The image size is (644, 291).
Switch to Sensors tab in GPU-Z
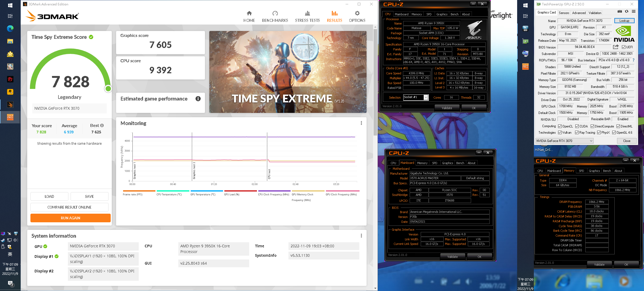coord(564,13)
